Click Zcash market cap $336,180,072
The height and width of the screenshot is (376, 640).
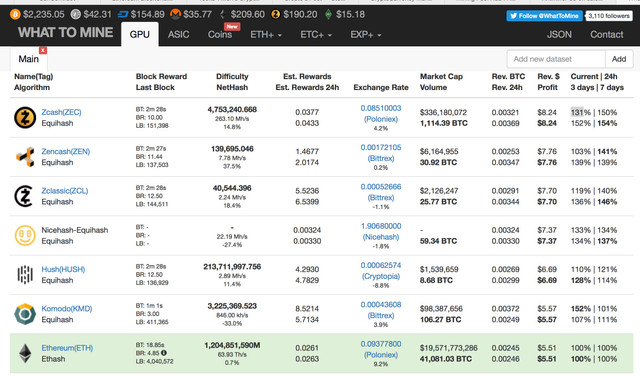pyautogui.click(x=443, y=112)
